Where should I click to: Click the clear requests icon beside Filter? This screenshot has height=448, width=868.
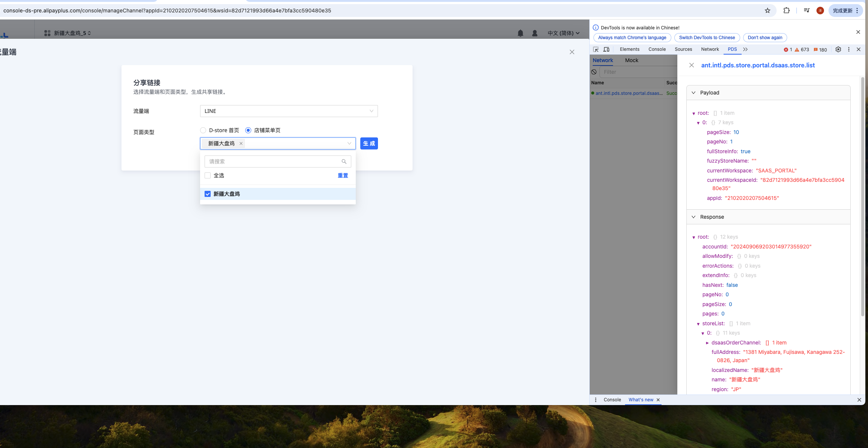tap(594, 72)
